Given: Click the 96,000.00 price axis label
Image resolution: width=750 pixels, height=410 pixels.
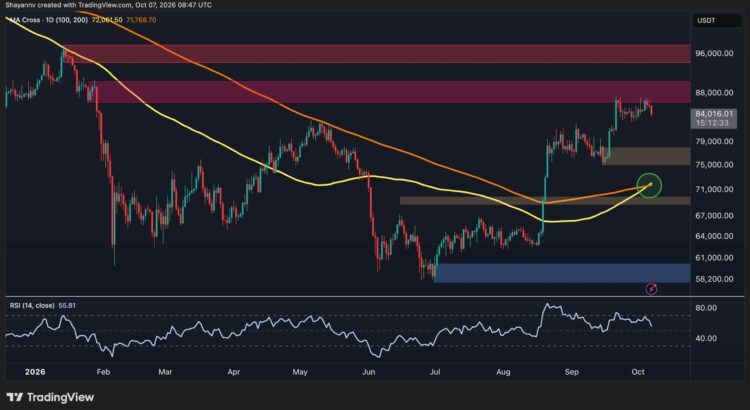Looking at the screenshot, I should 714,54.
